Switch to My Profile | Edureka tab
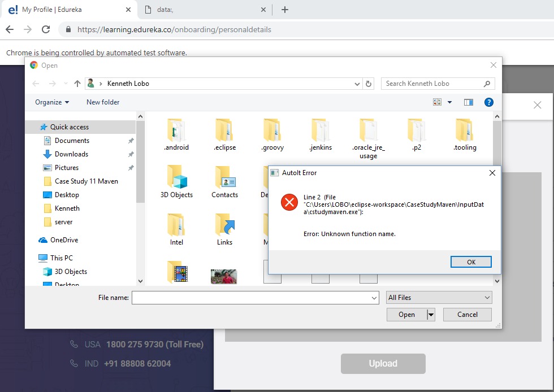554x392 pixels. pos(69,10)
